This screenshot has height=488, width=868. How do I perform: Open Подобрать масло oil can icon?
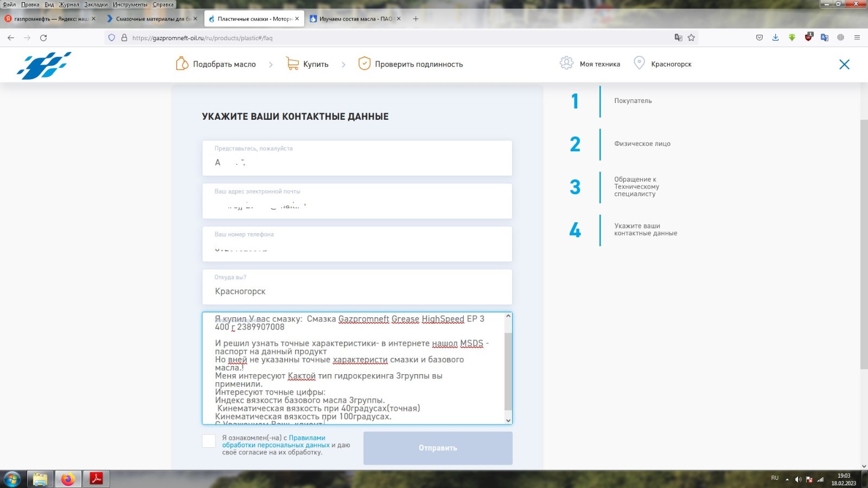pyautogui.click(x=182, y=64)
